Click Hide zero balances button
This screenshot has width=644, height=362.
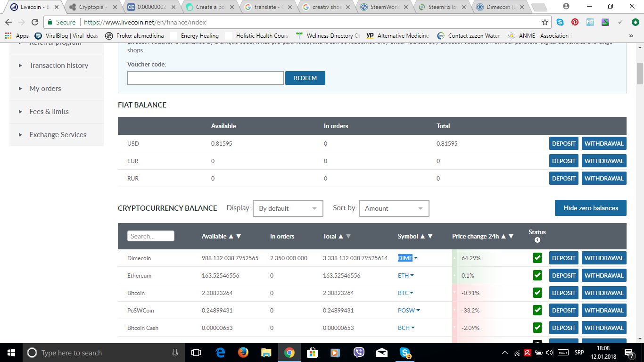tap(591, 208)
